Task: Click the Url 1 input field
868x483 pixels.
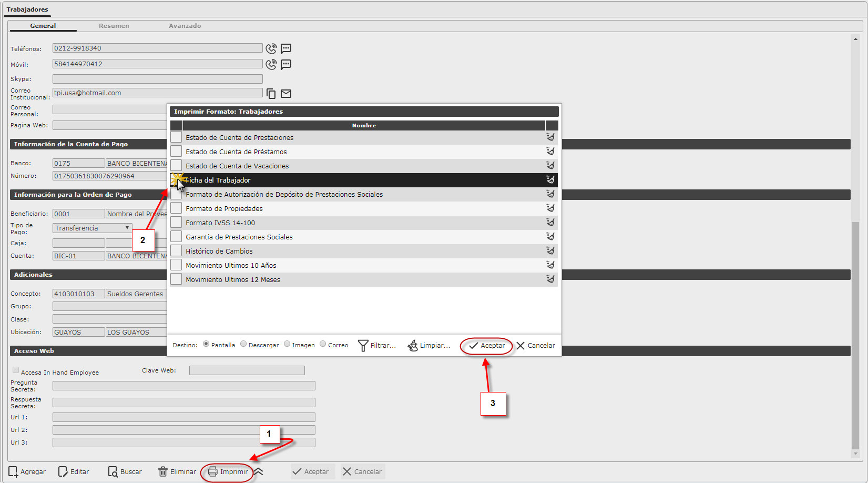Action: (184, 417)
